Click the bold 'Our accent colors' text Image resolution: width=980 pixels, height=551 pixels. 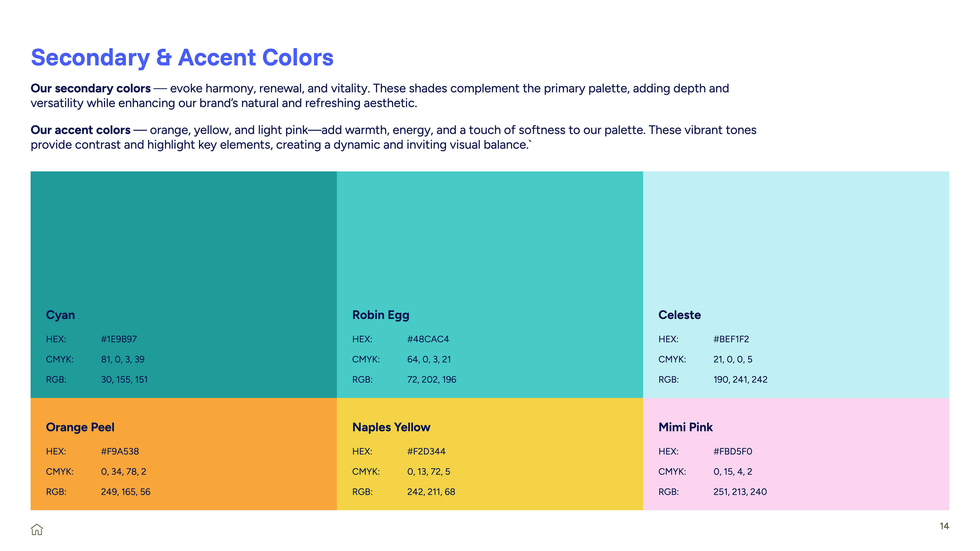click(81, 130)
